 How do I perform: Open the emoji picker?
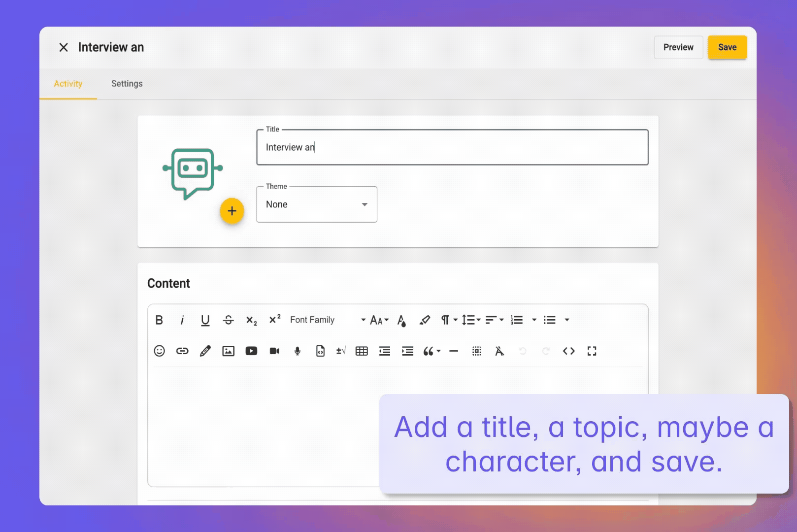[x=159, y=351]
